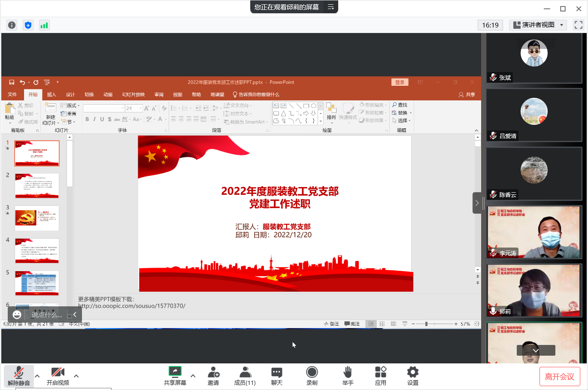Collapse the participant video panel chevron

(x=477, y=203)
